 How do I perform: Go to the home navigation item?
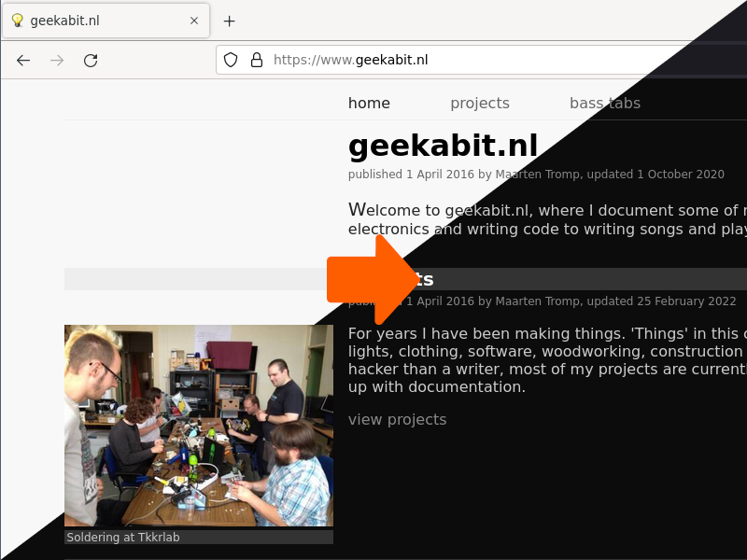click(369, 104)
